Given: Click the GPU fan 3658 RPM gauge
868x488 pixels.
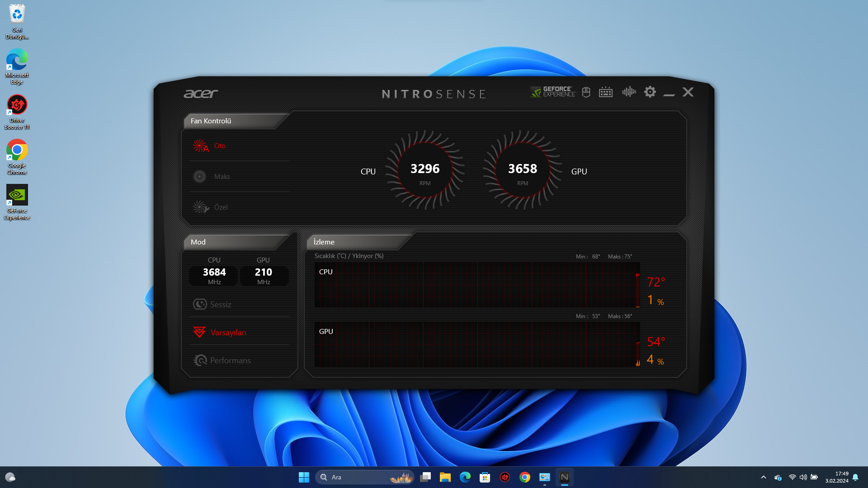Looking at the screenshot, I should (x=523, y=170).
